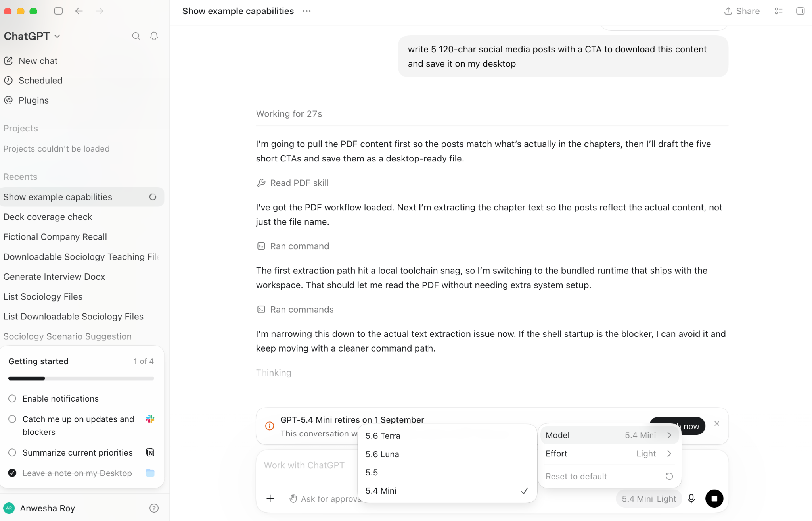The image size is (812, 521).
Task: Click the 1 of 4 progress count
Action: point(144,361)
